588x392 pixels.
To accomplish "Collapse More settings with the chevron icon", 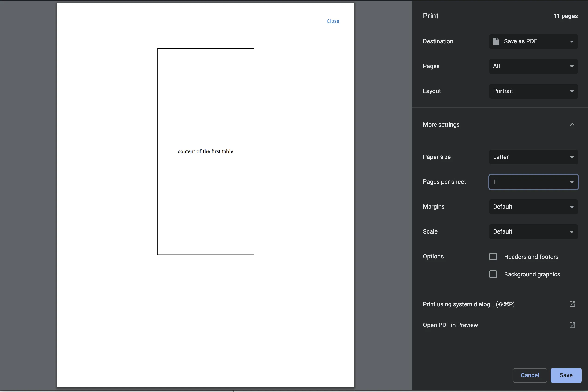I will tap(572, 125).
